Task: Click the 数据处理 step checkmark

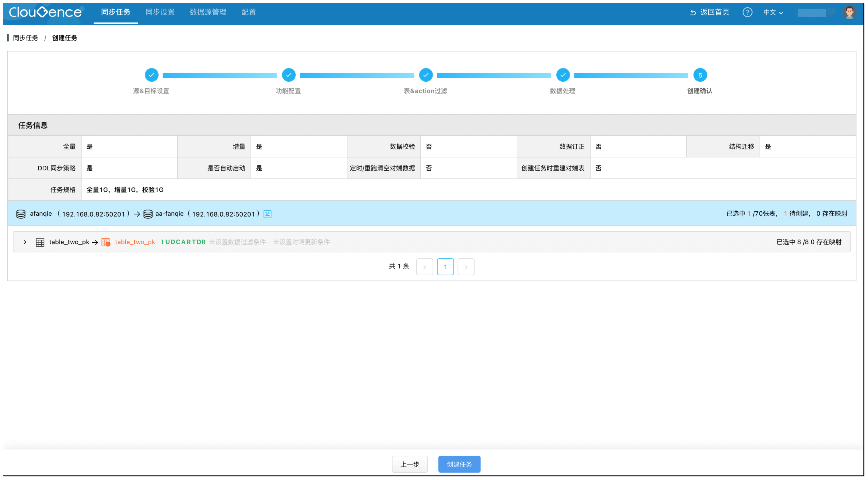Action: tap(563, 75)
